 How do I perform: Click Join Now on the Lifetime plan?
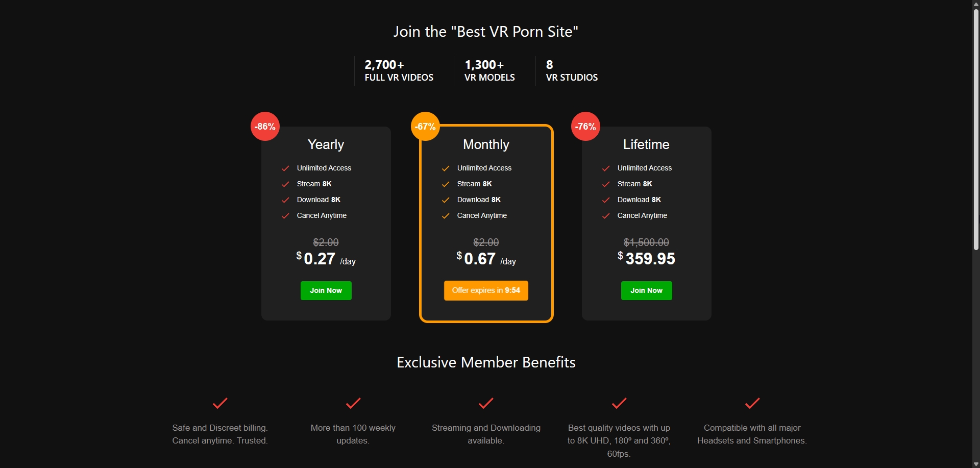point(646,290)
